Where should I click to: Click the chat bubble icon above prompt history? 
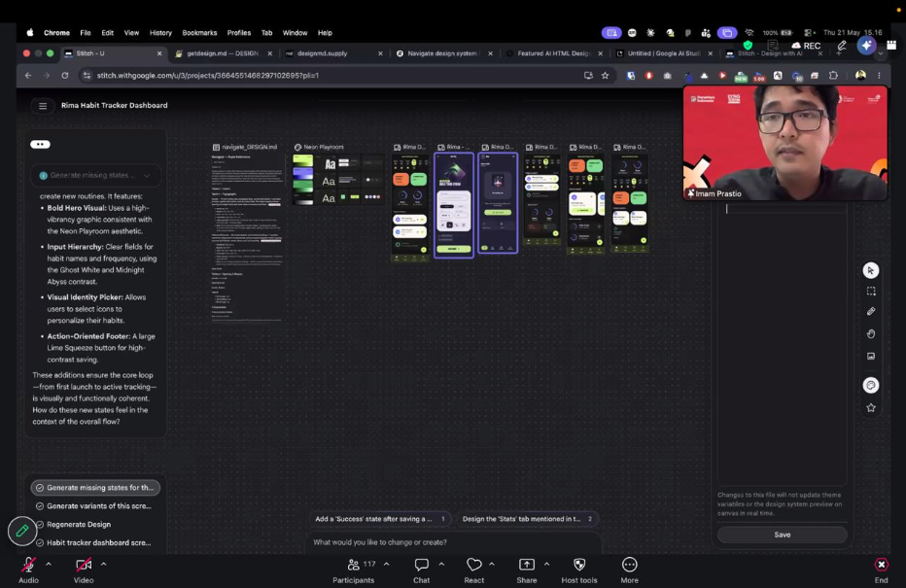(40, 145)
